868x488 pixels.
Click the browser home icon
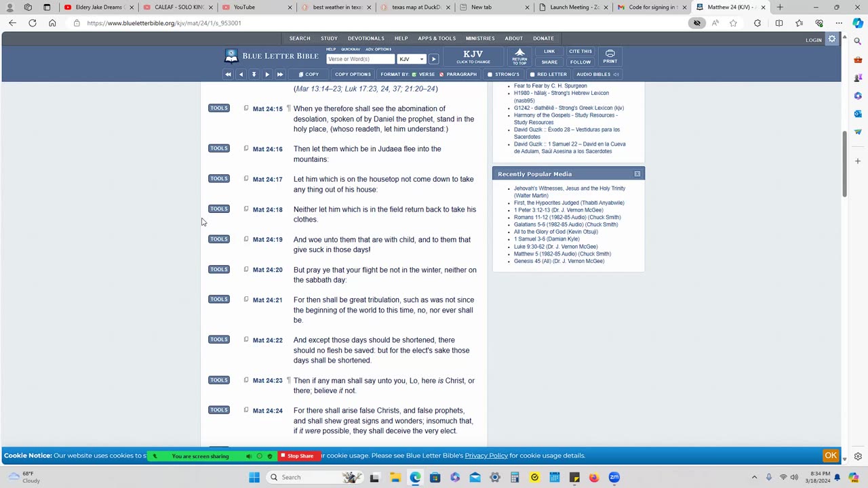point(52,23)
